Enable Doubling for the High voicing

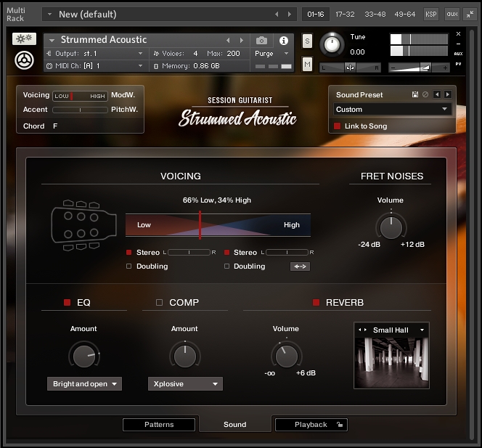coord(227,266)
